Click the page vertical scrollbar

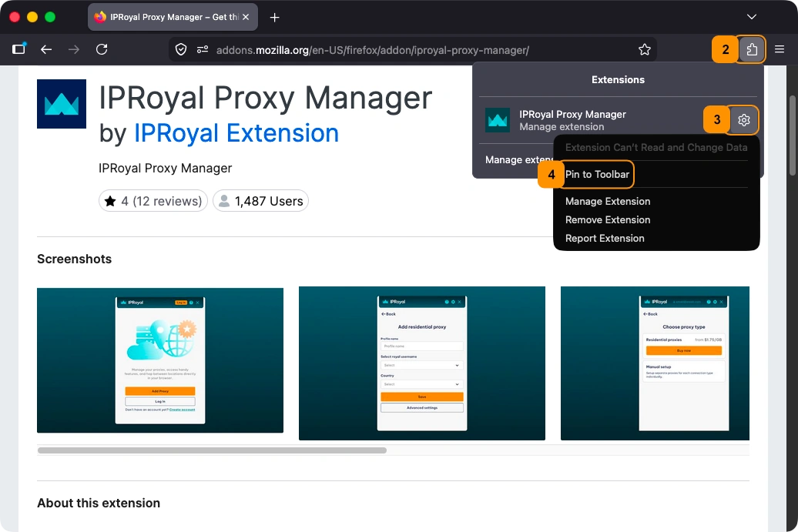tap(793, 136)
